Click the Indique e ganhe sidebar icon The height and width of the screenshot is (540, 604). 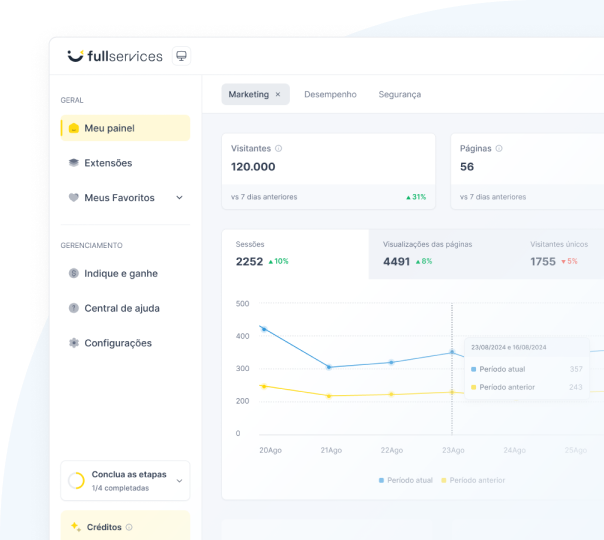coord(73,273)
